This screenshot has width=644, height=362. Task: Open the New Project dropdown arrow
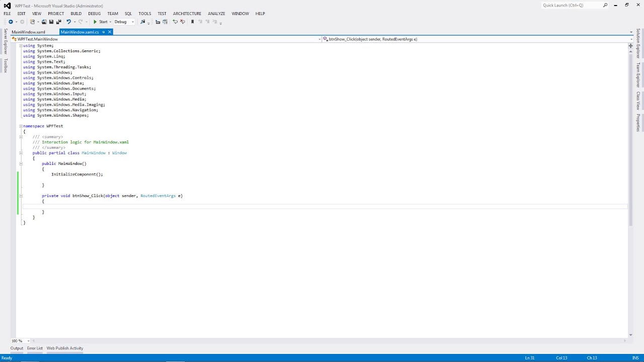point(38,22)
